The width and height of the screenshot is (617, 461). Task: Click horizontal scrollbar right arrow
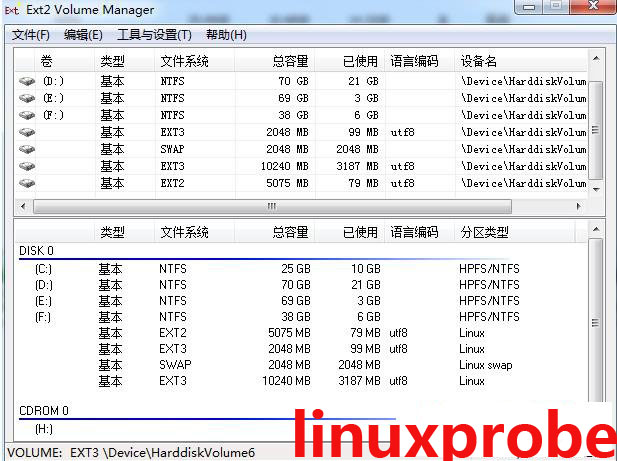coord(578,206)
